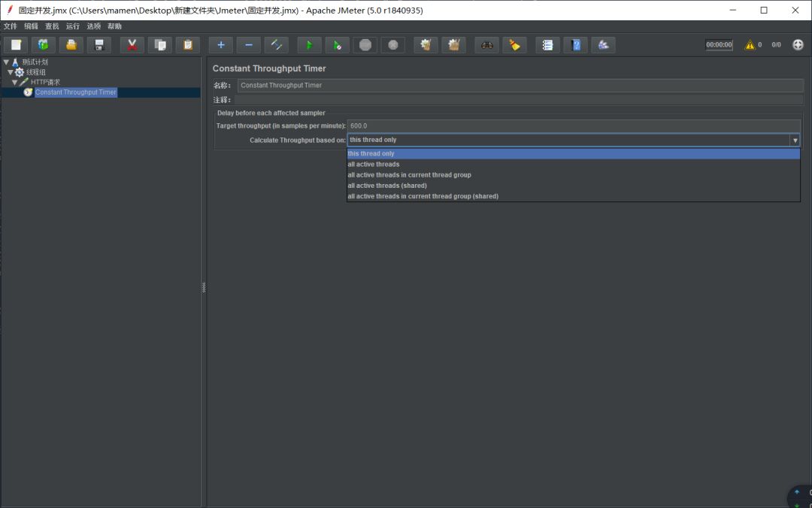Image resolution: width=812 pixels, height=508 pixels.
Task: Click the 00:00:00 elapsed time display
Action: coord(719,45)
